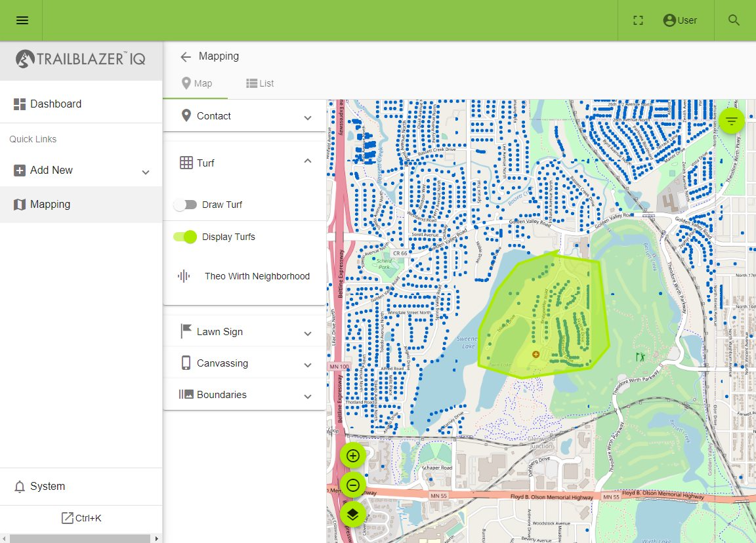Open the Dashboard from the sidebar
The height and width of the screenshot is (543, 756).
click(56, 104)
